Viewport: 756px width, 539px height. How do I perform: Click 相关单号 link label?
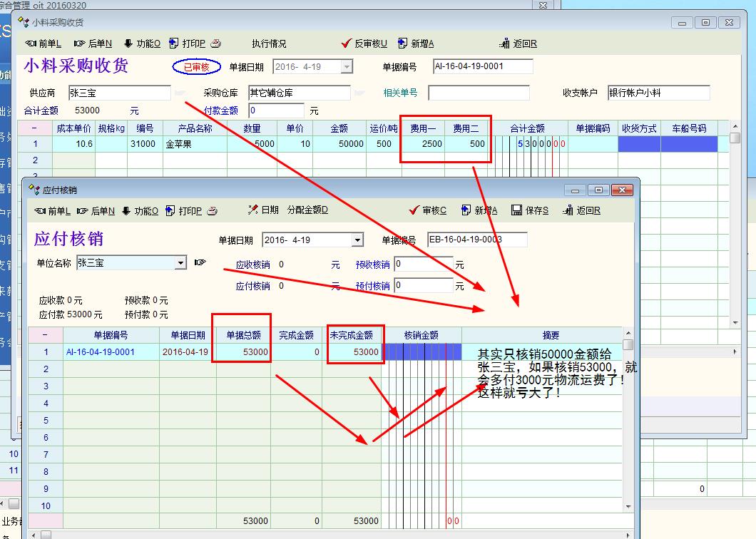400,93
